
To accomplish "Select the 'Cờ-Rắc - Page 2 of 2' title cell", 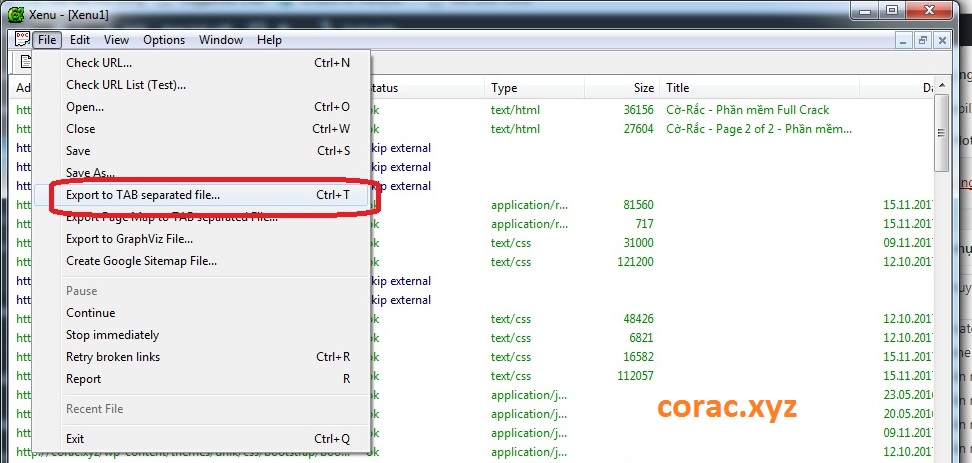I will coord(759,129).
